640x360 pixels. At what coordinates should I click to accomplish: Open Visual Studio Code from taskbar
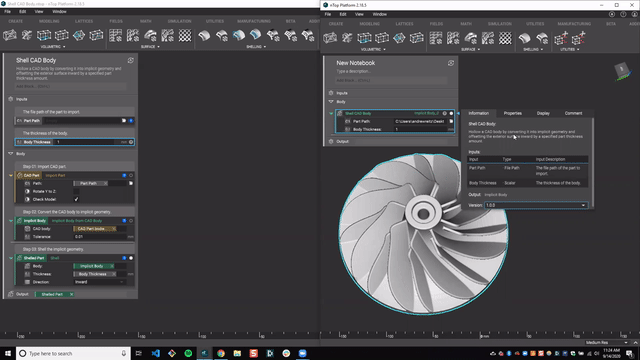click(x=156, y=353)
